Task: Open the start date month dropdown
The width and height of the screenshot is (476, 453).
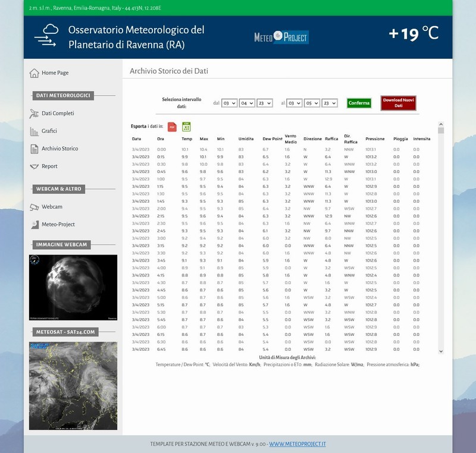Action: pos(247,103)
